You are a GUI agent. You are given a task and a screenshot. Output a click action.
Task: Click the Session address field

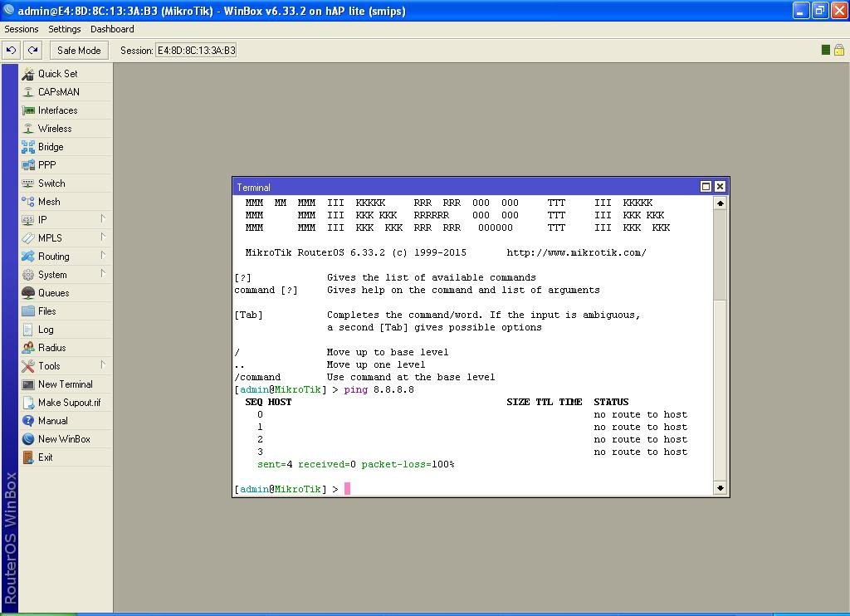[x=196, y=51]
